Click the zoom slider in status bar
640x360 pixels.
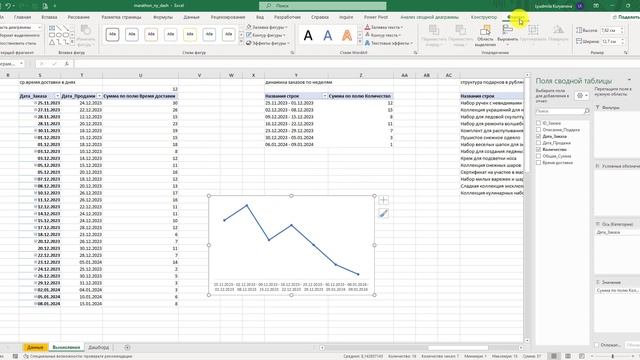point(612,356)
